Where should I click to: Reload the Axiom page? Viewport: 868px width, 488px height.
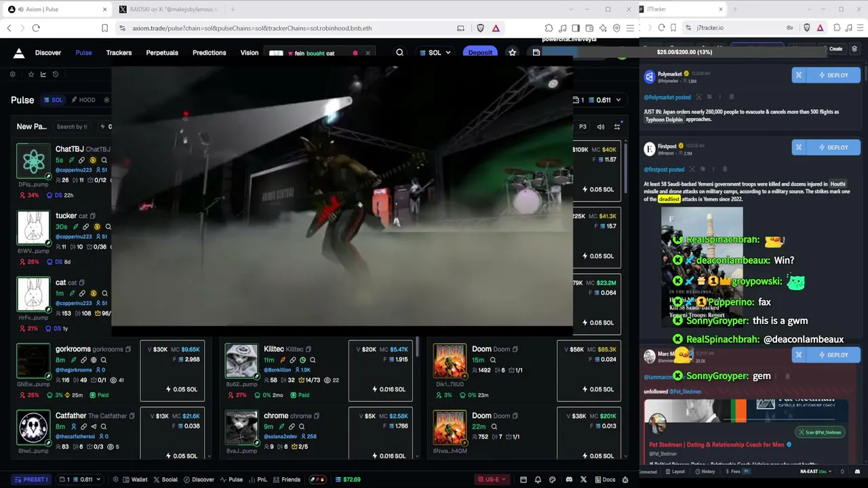(36, 28)
